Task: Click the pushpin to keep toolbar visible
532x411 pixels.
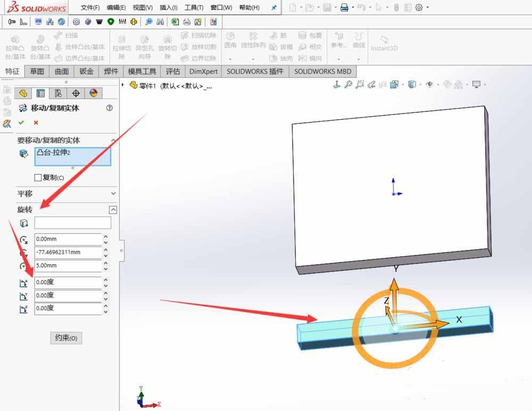Action: (x=273, y=7)
